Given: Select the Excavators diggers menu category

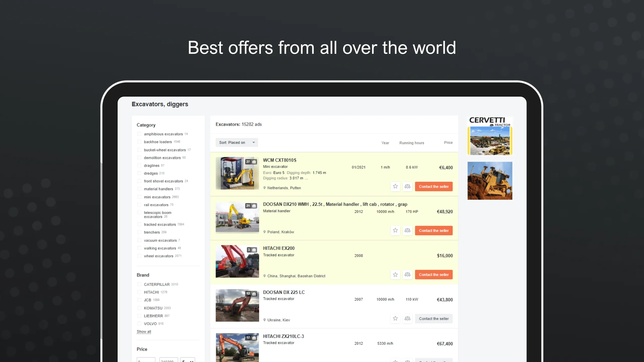Looking at the screenshot, I should [160, 104].
